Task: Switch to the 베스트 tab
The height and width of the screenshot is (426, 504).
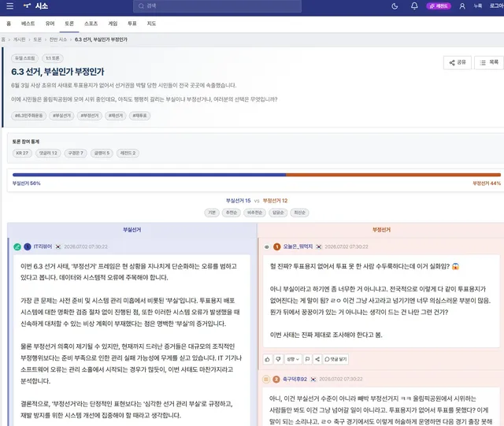Action: click(x=28, y=24)
